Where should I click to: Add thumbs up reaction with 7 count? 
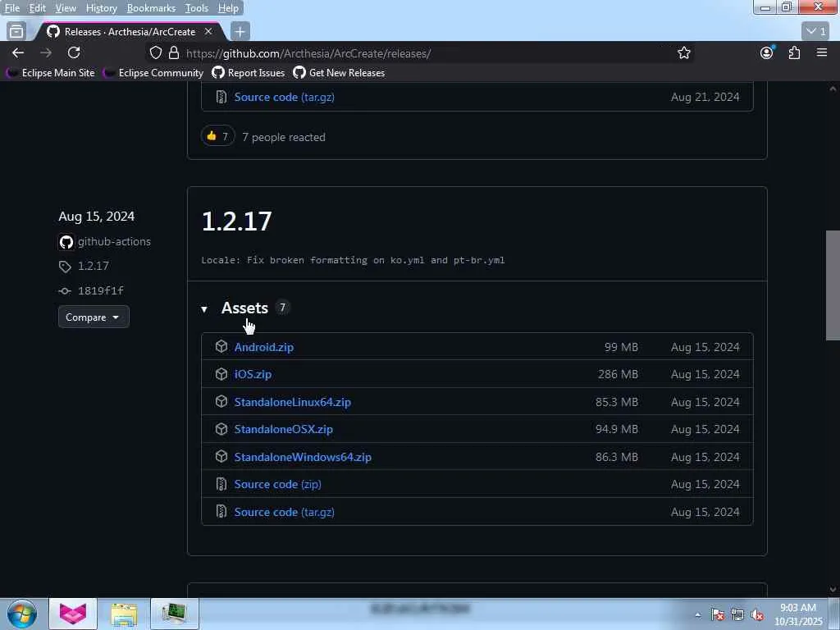217,136
